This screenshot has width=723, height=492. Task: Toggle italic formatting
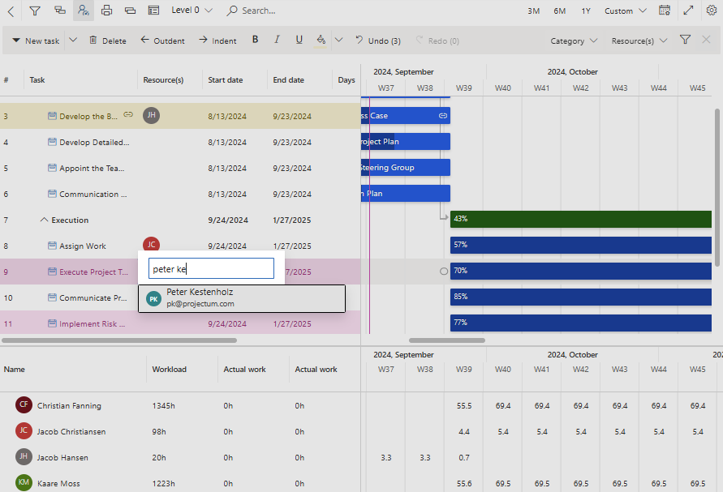click(x=277, y=41)
